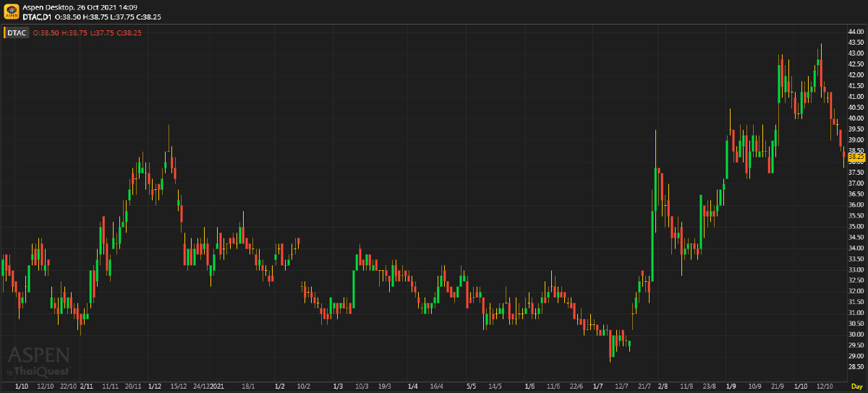Image resolution: width=868 pixels, height=393 pixels.
Task: Click the 44.00 price axis label
Action: pyautogui.click(x=856, y=32)
